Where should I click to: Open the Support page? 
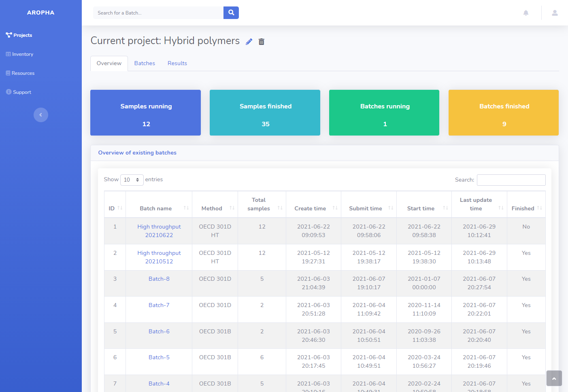21,92
